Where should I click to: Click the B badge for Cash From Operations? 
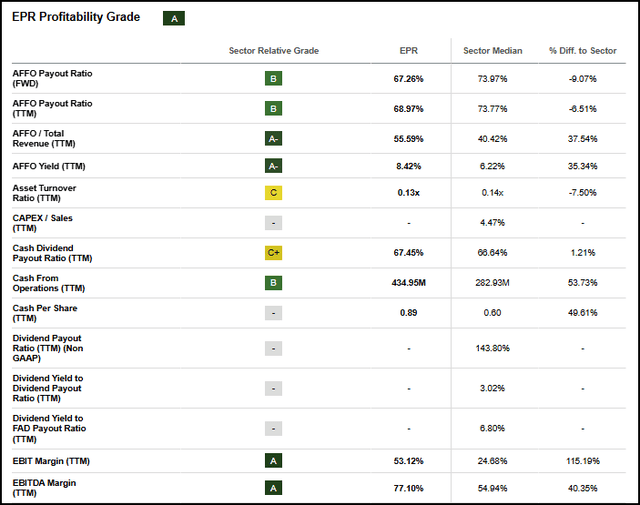click(273, 283)
